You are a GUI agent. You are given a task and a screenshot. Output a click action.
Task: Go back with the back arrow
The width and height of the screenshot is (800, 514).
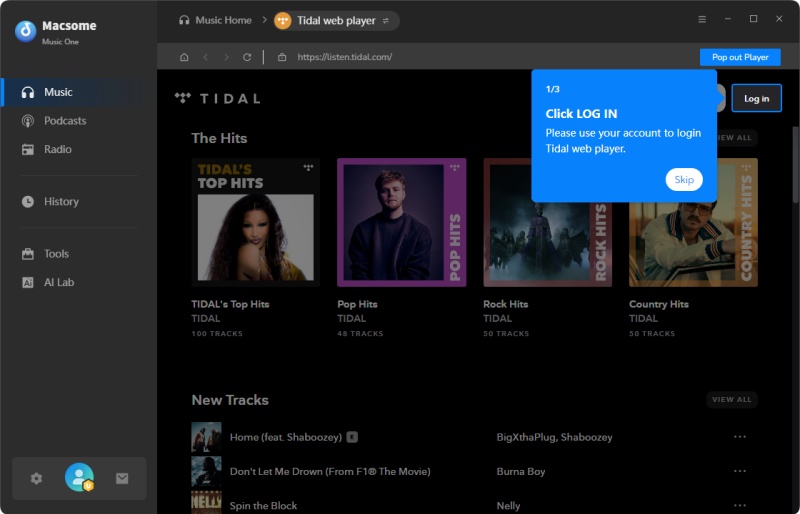point(206,57)
